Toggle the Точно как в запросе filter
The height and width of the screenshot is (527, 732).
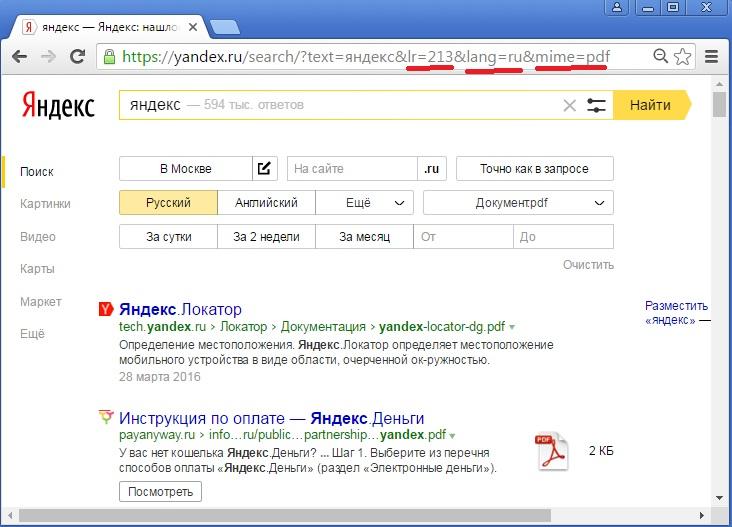pos(535,169)
